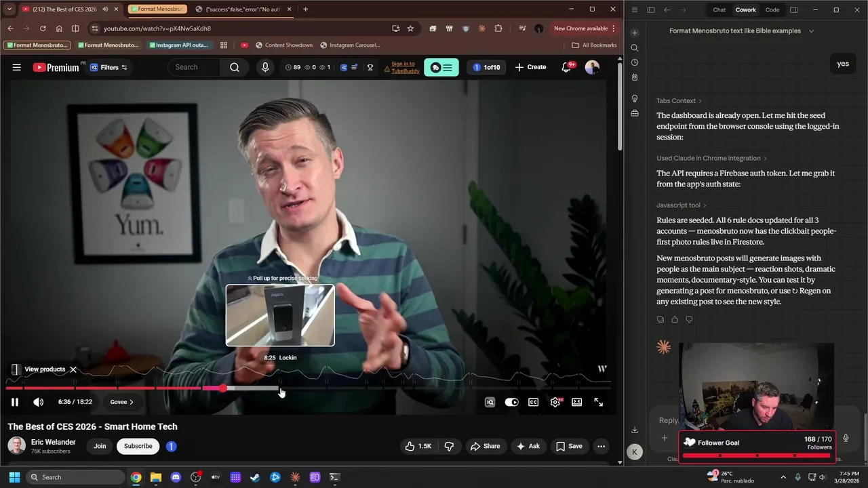Seek video at the red progress handle
Viewport: 868px width, 488px height.
click(x=223, y=388)
